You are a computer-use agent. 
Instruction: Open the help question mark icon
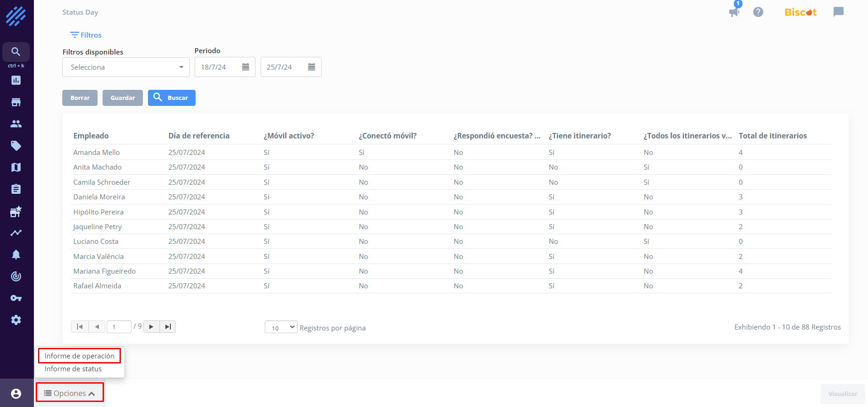coord(758,12)
